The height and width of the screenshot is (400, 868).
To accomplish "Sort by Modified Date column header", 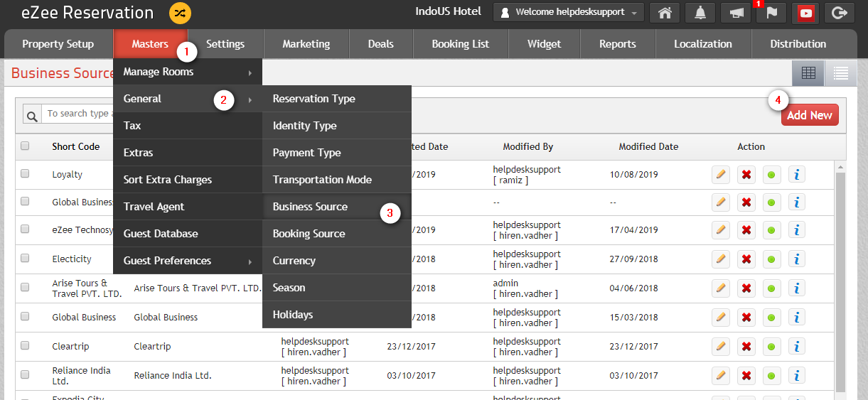I will pos(648,146).
